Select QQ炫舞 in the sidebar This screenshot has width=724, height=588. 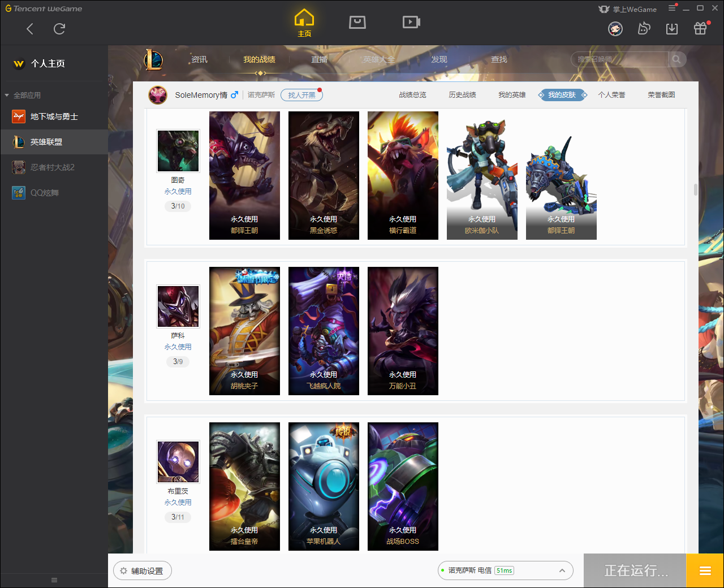54,193
